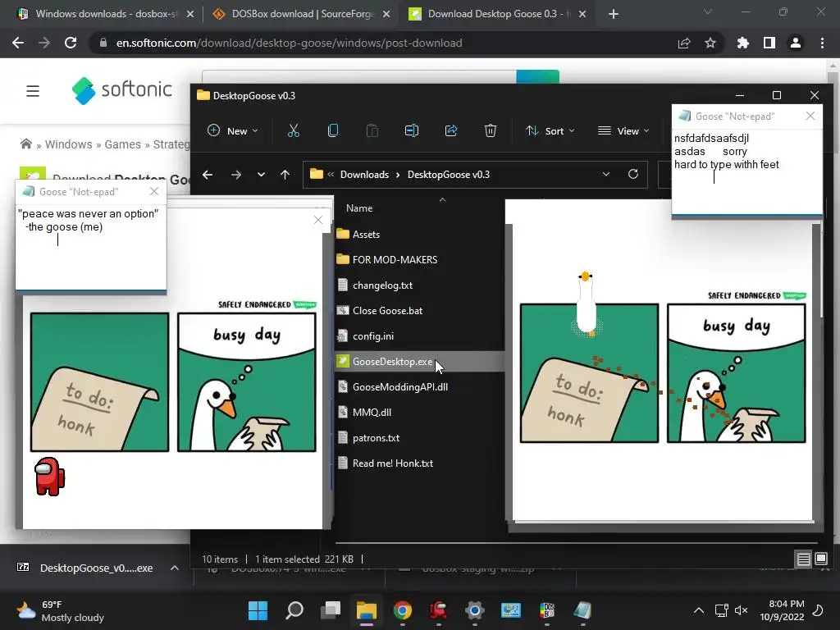
Task: Open the View dropdown menu
Action: [x=623, y=130]
